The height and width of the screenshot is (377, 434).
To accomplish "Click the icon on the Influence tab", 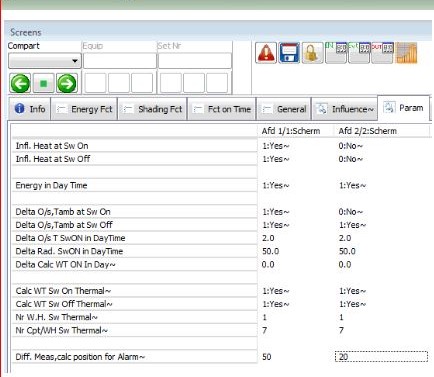I will 321,109.
